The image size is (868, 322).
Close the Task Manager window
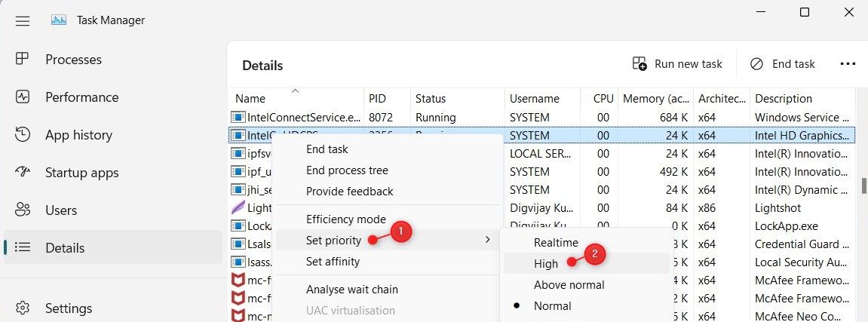pos(848,12)
